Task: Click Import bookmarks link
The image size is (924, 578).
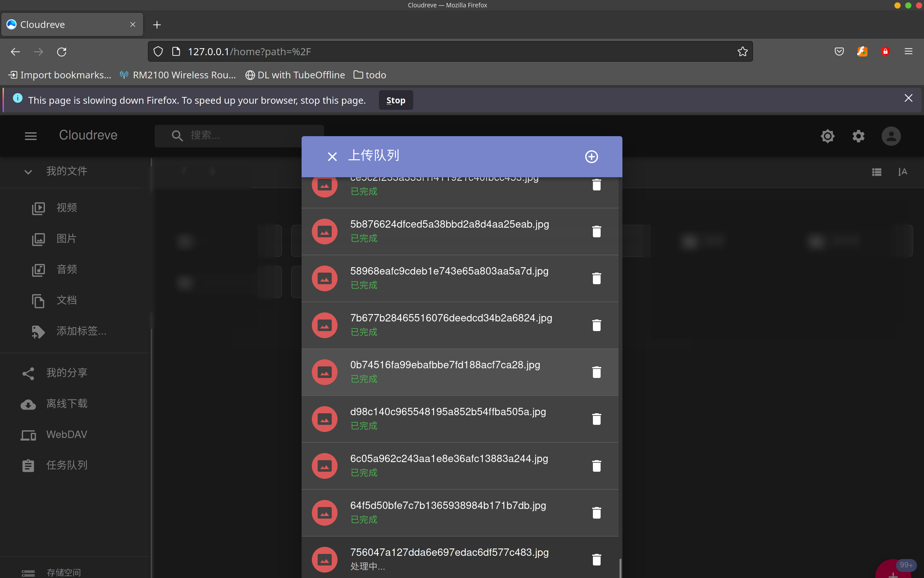Action: pos(60,75)
